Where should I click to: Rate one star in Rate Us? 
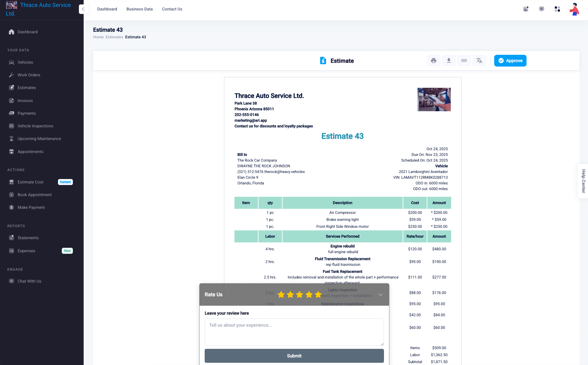tap(281, 295)
